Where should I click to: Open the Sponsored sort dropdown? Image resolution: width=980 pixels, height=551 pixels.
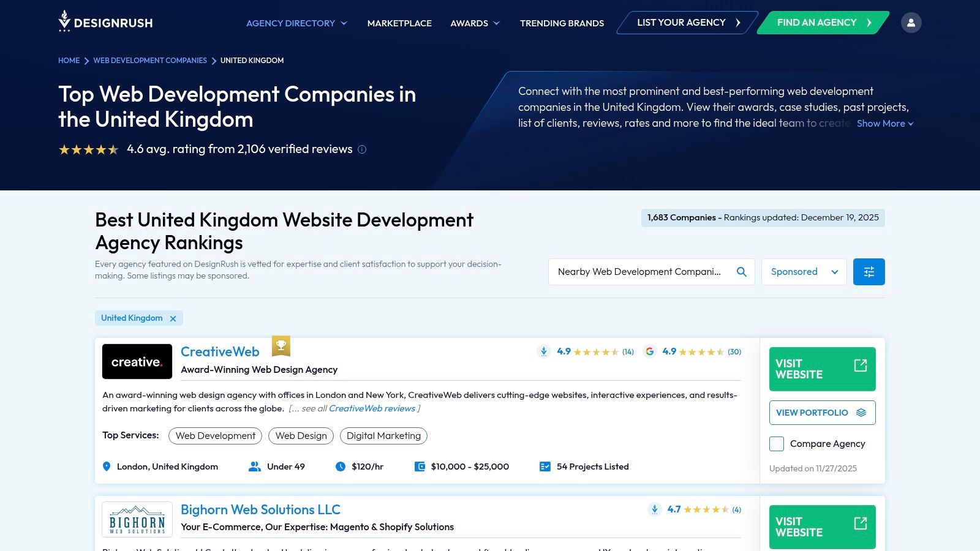804,272
